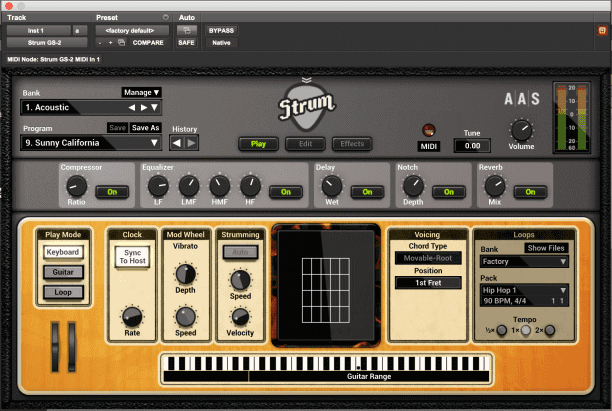Select 2x tempo radio button
This screenshot has width=612, height=411.
550,330
